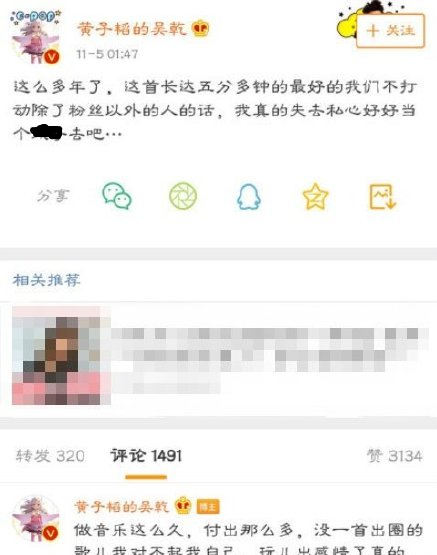The width and height of the screenshot is (437, 555).
Task: Share the post to WeChat
Action: 117,196
